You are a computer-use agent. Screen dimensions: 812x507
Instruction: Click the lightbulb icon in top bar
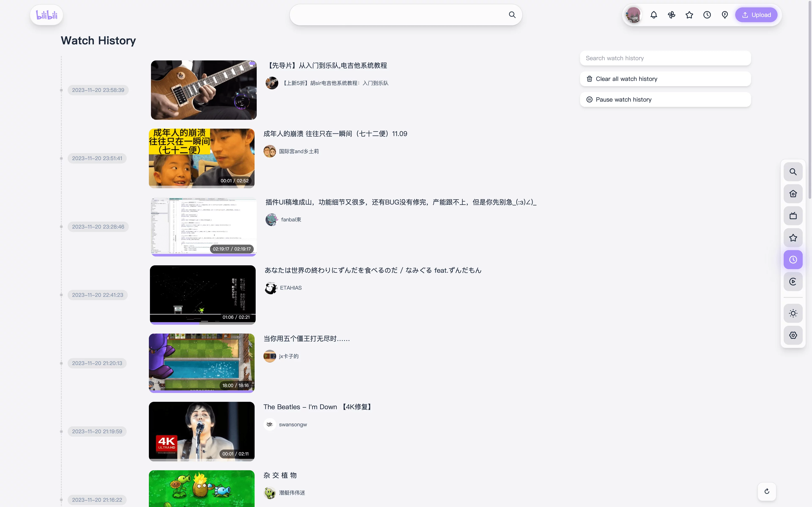725,15
